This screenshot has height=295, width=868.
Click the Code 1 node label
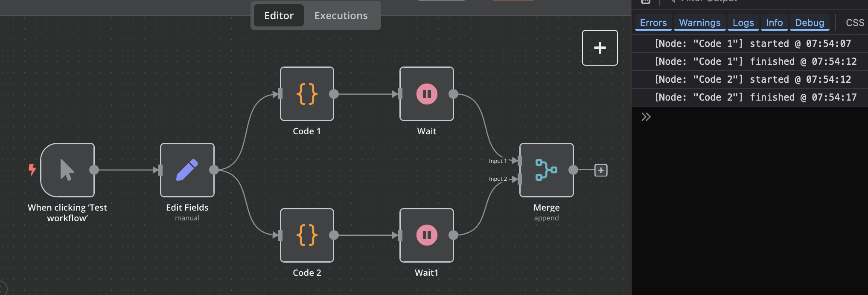click(307, 131)
